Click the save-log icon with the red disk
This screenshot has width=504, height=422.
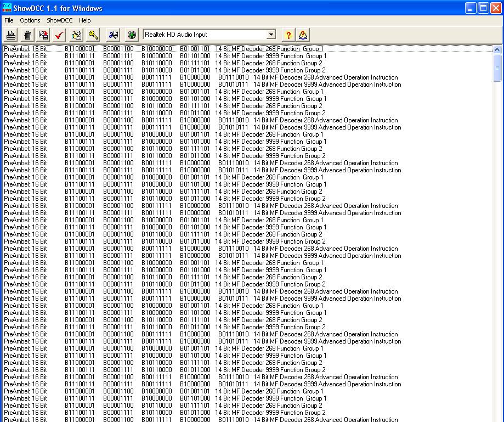click(43, 35)
